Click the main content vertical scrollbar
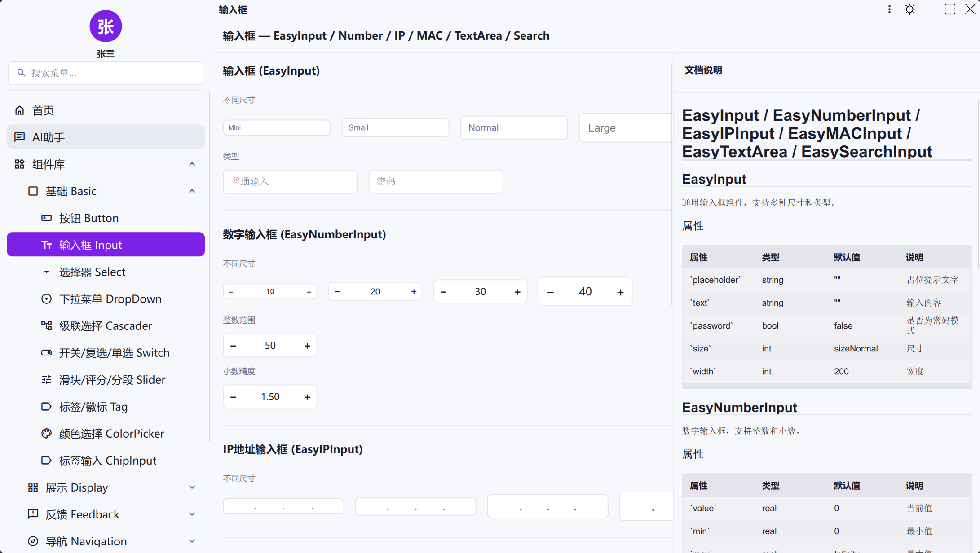 671,184
